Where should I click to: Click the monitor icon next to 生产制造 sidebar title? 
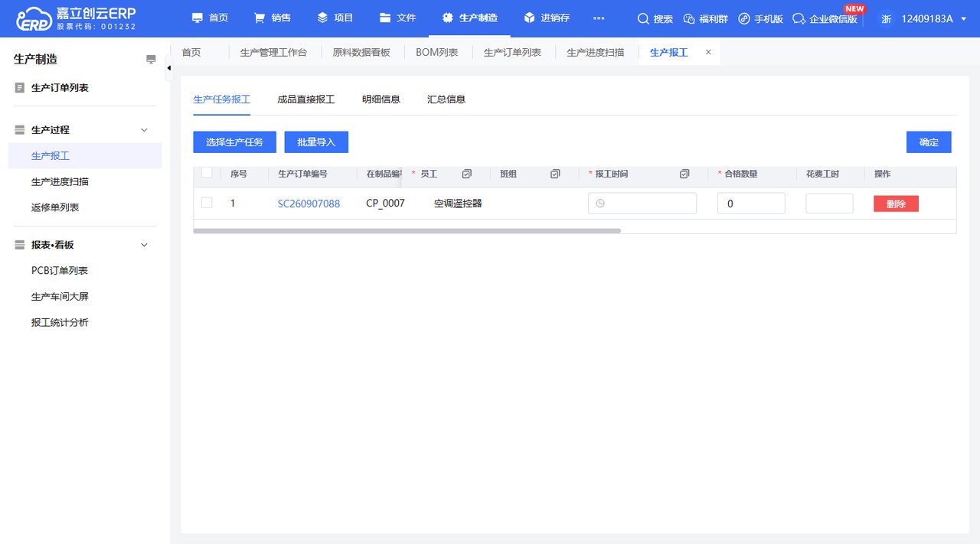point(151,60)
